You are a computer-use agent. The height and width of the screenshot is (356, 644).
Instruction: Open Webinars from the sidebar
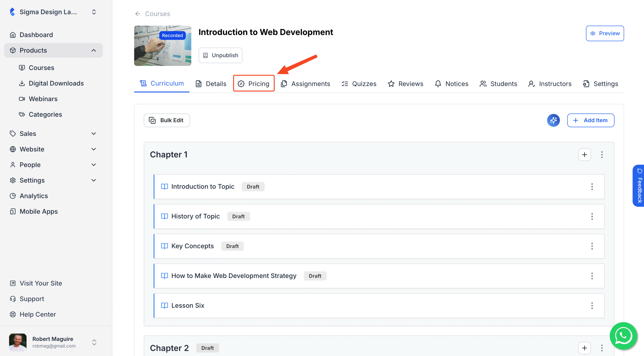(x=43, y=99)
